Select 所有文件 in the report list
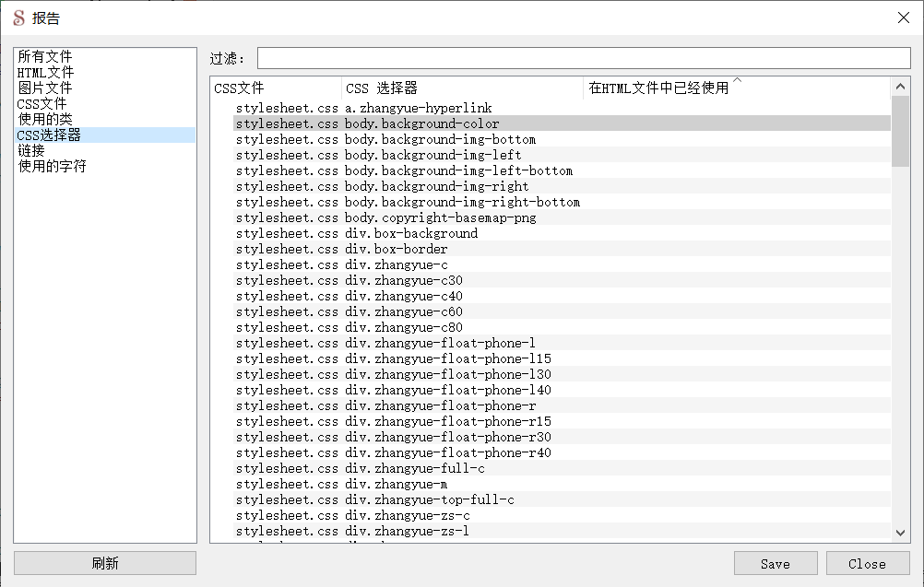Viewport: 924px width, 587px height. coord(45,57)
